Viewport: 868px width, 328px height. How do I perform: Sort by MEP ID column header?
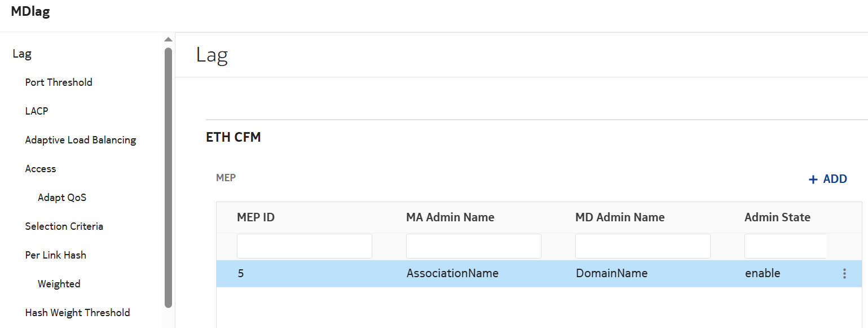[x=256, y=217]
